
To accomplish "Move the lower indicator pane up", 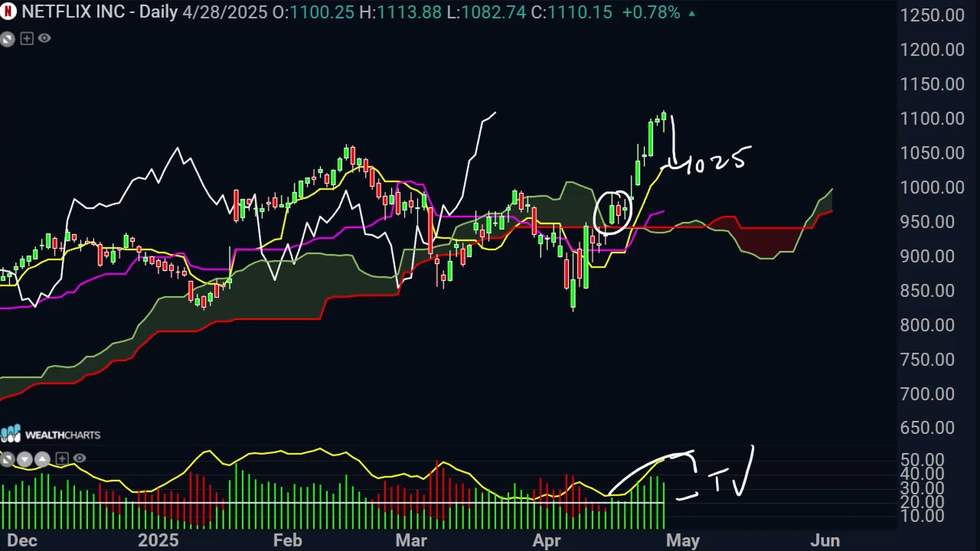I will pyautogui.click(x=42, y=459).
